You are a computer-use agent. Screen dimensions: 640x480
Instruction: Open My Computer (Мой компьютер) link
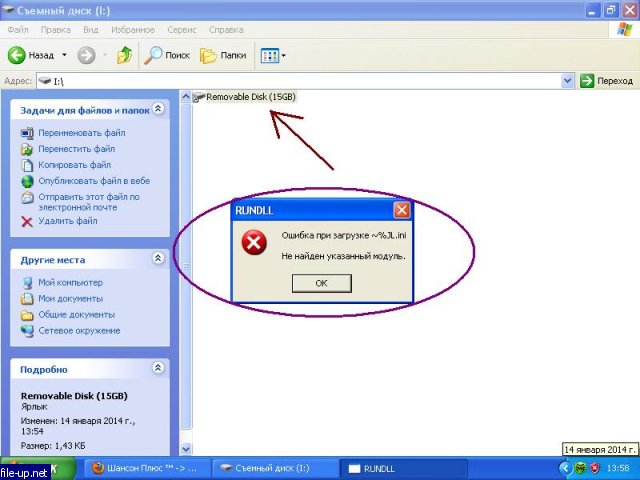[70, 283]
